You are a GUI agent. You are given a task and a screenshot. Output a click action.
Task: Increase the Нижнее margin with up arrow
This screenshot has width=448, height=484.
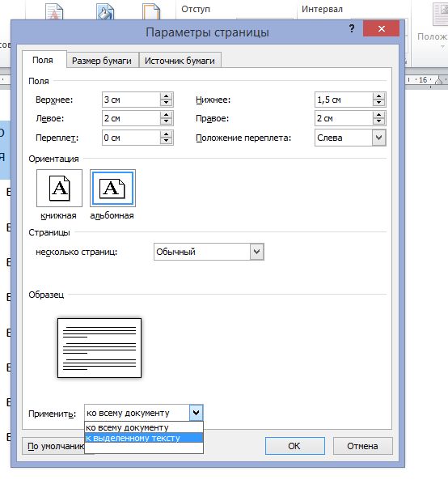379,96
